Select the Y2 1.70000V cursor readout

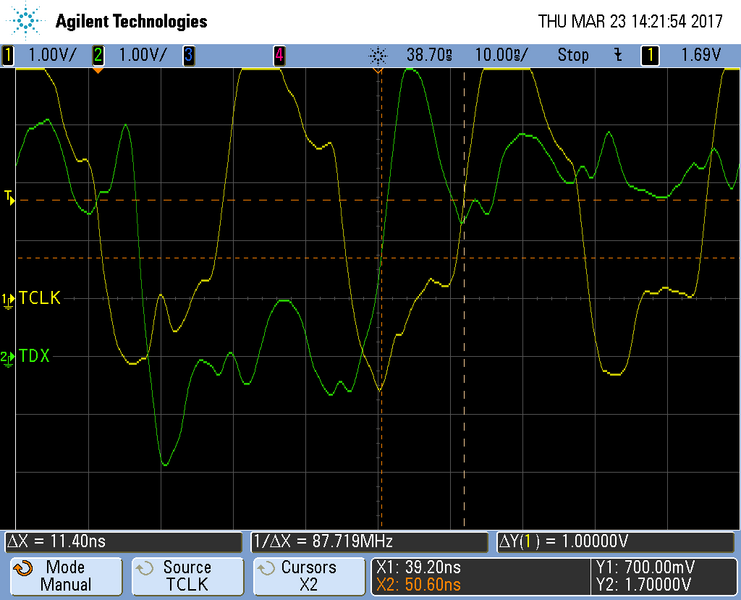tap(644, 585)
